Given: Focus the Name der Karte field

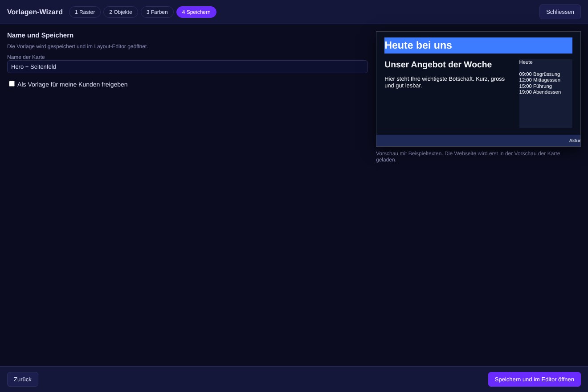Looking at the screenshot, I should tap(188, 67).
